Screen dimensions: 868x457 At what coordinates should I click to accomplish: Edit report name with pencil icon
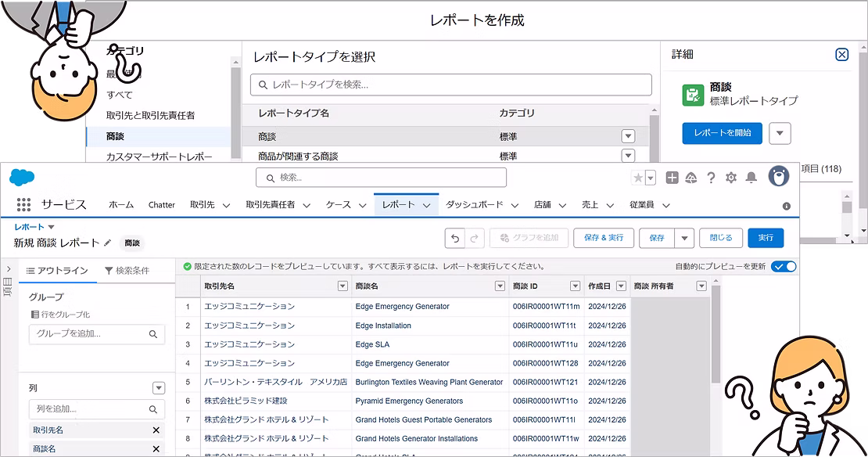click(x=108, y=243)
